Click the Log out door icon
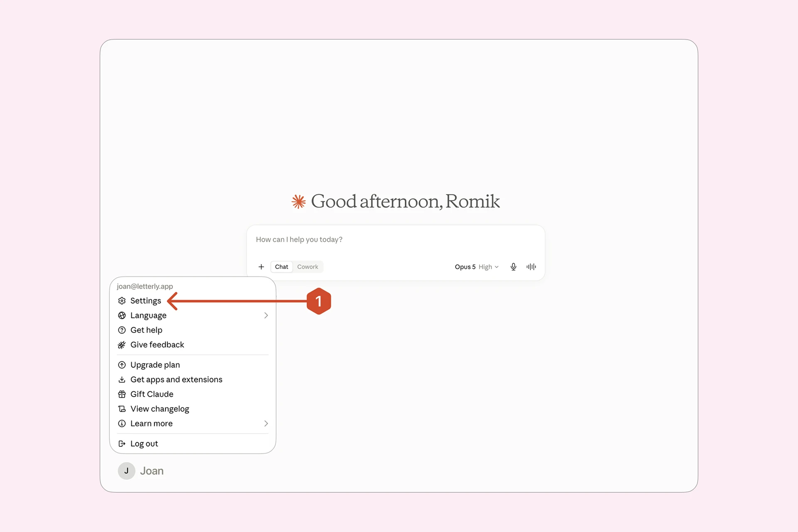 click(122, 443)
